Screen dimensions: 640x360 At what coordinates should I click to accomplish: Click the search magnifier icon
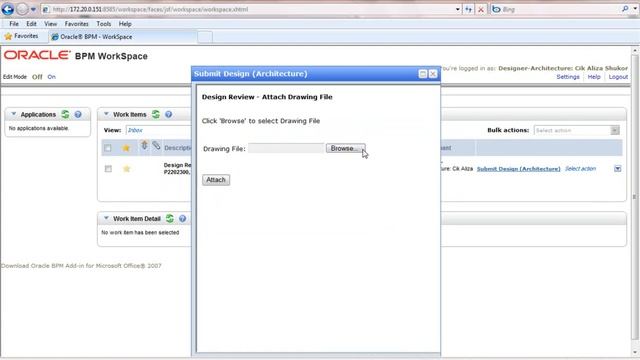[625, 9]
